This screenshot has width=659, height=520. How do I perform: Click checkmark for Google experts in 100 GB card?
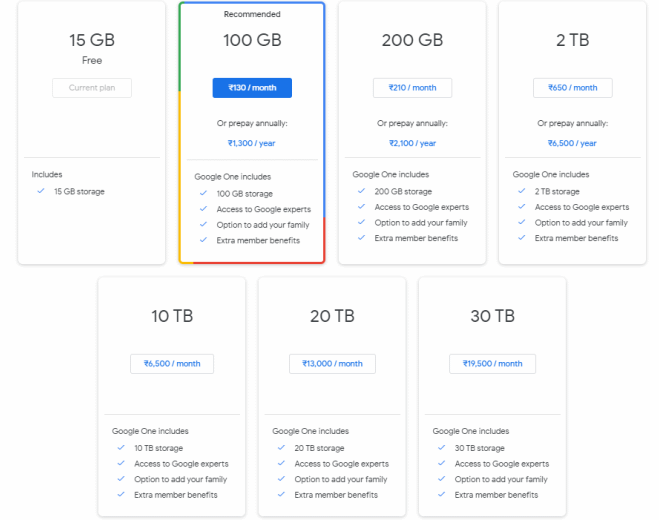pyautogui.click(x=203, y=209)
